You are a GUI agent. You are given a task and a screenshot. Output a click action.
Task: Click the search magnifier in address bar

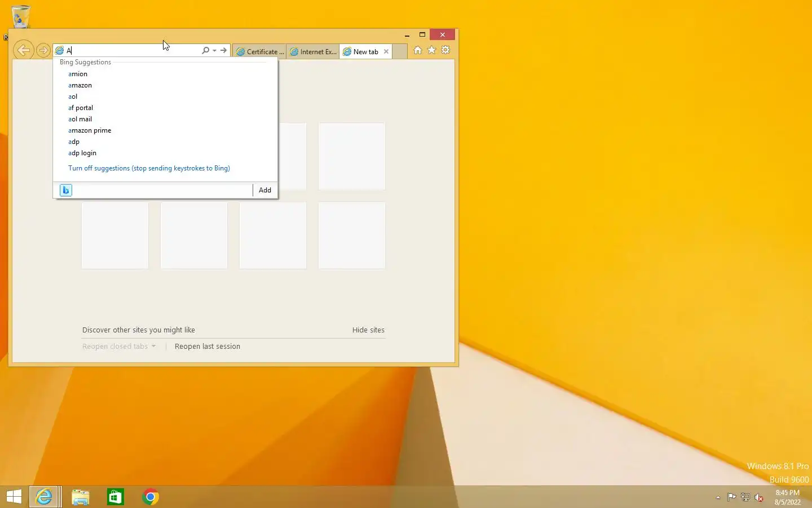pos(205,50)
